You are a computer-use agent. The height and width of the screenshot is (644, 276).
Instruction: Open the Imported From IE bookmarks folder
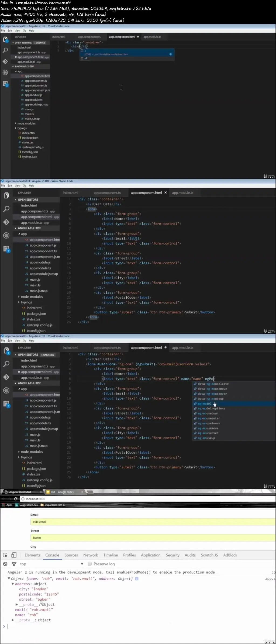(53, 505)
